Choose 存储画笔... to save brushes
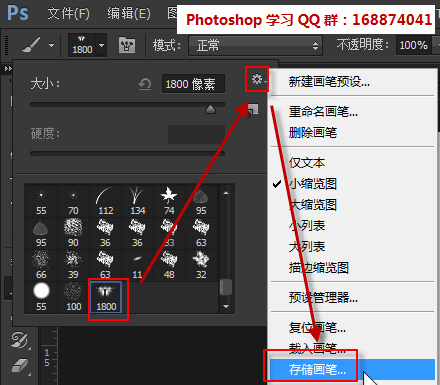The width and height of the screenshot is (440, 385). coord(352,369)
